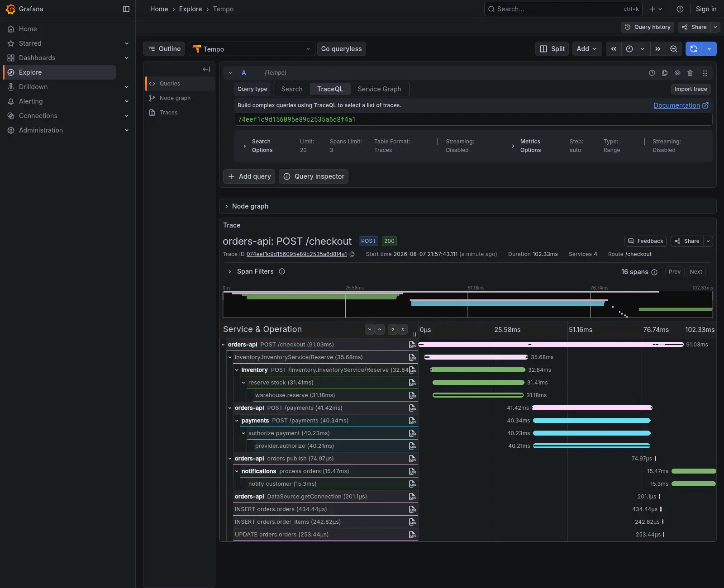Collapse reserve stock span children
The image size is (724, 588).
point(243,383)
